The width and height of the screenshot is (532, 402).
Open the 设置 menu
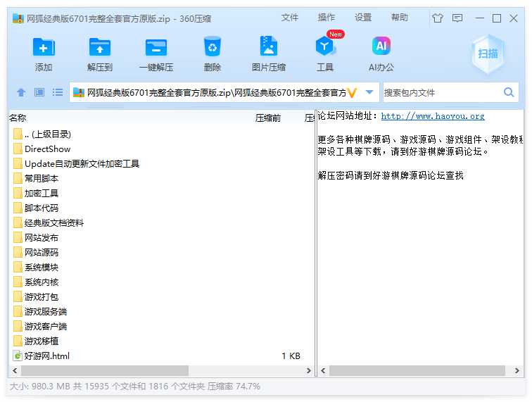click(x=363, y=18)
